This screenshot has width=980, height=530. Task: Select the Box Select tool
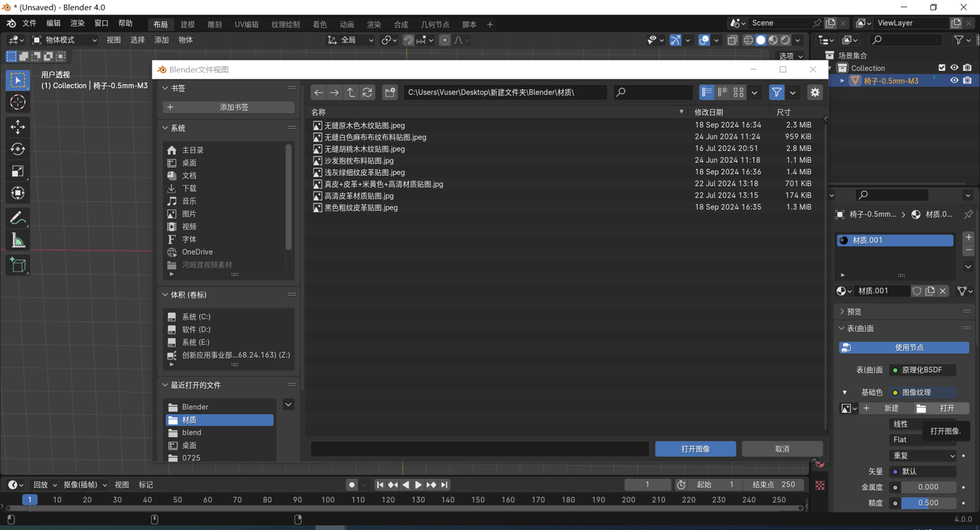[18, 80]
